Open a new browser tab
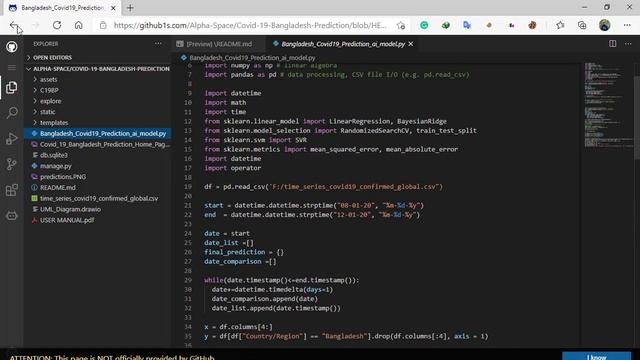Image resolution: width=640 pixels, height=360 pixels. (x=130, y=8)
